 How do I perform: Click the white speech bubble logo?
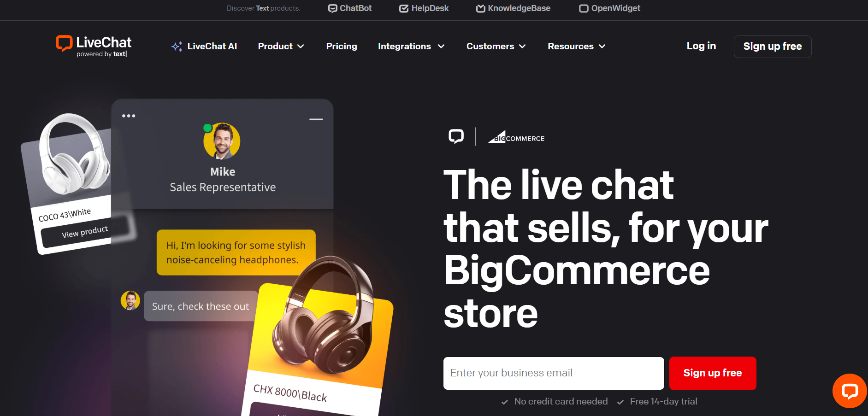[x=456, y=136]
